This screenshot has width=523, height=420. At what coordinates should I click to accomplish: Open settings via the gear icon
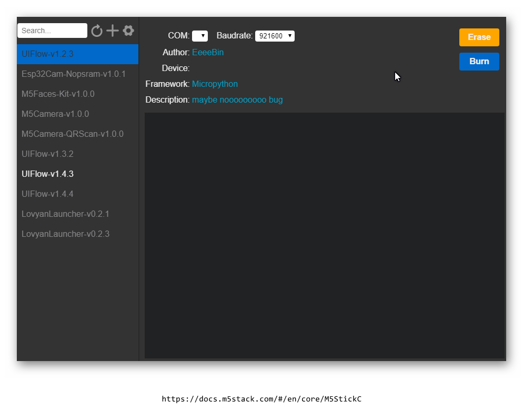[128, 31]
